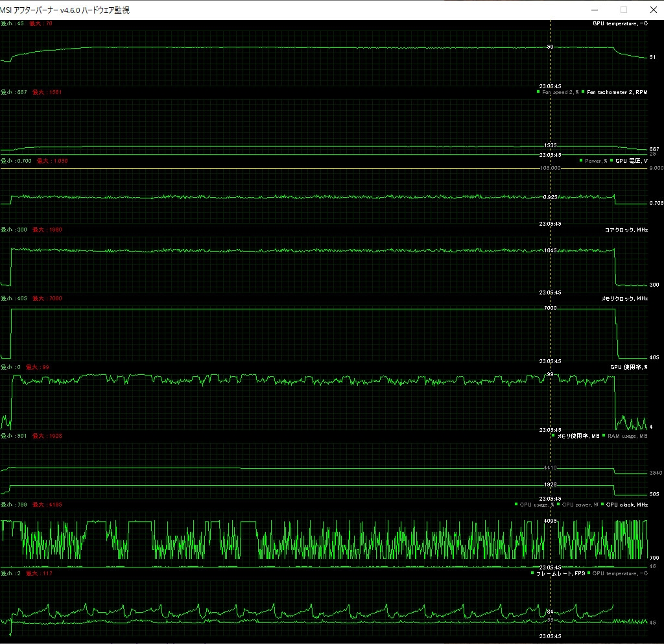Screen dimensions: 664x644
Task: Click the cursor reading 4410 on RAM usage curve
Action: point(551,468)
